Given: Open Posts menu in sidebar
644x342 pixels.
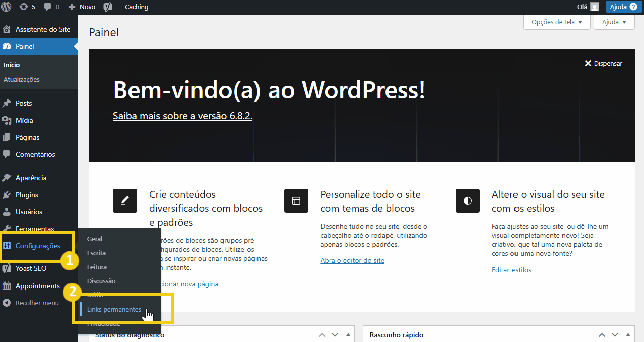Looking at the screenshot, I should (39, 103).
